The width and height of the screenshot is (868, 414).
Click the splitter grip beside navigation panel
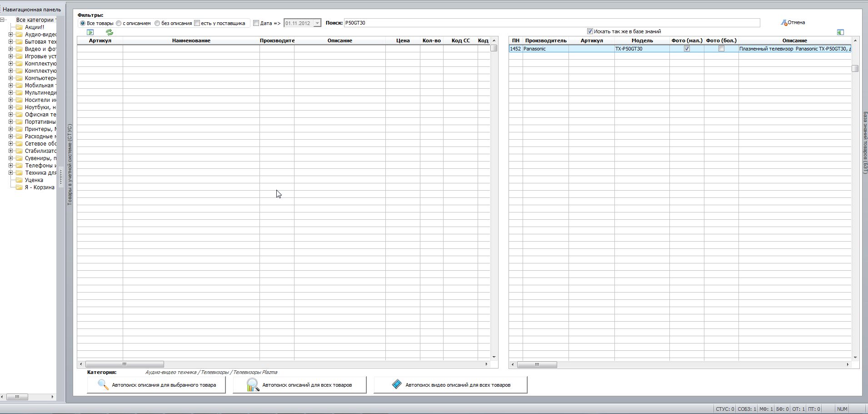pos(61,177)
